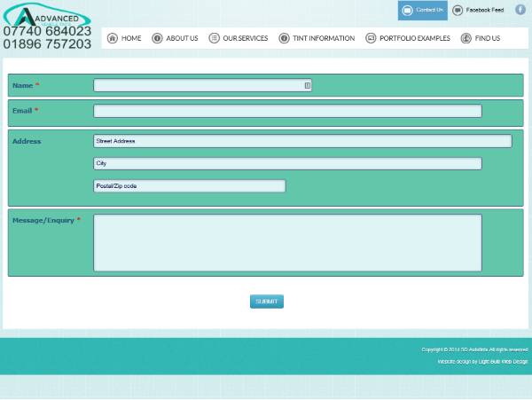Image resolution: width=532 pixels, height=400 pixels.
Task: Click the icon beside Tint Information
Action: click(x=284, y=38)
